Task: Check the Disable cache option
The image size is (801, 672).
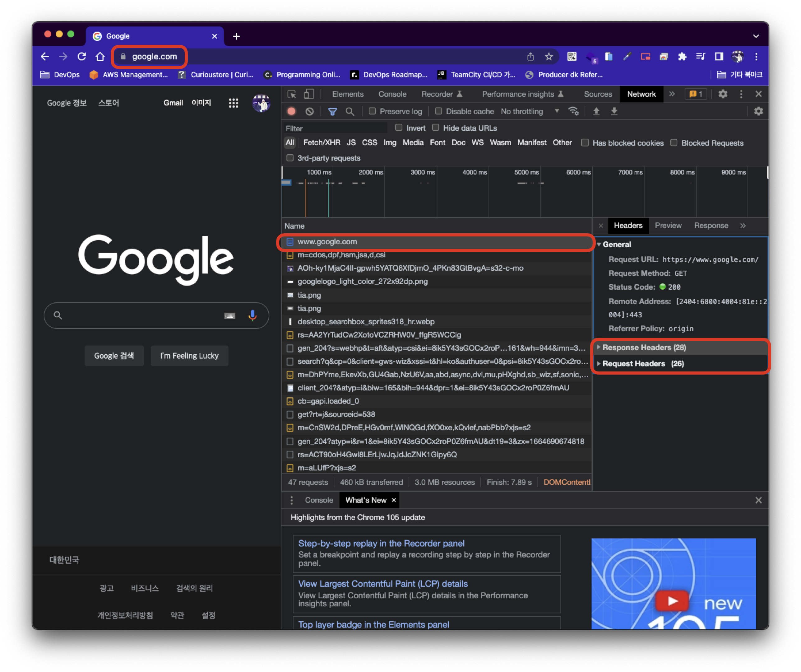Action: click(x=438, y=111)
